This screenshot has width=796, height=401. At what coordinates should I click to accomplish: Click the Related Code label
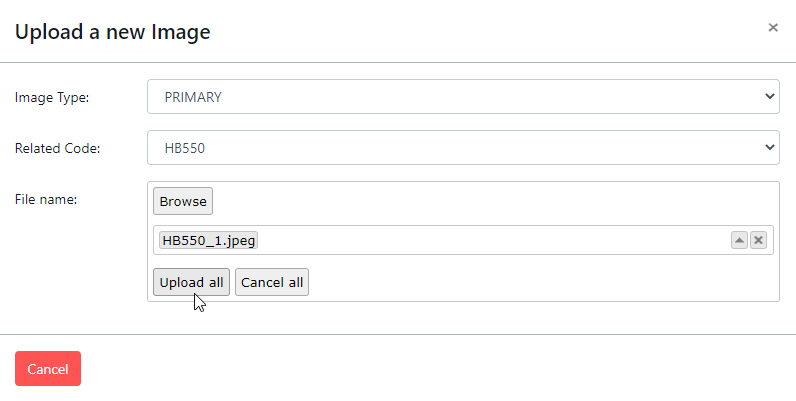pos(57,149)
